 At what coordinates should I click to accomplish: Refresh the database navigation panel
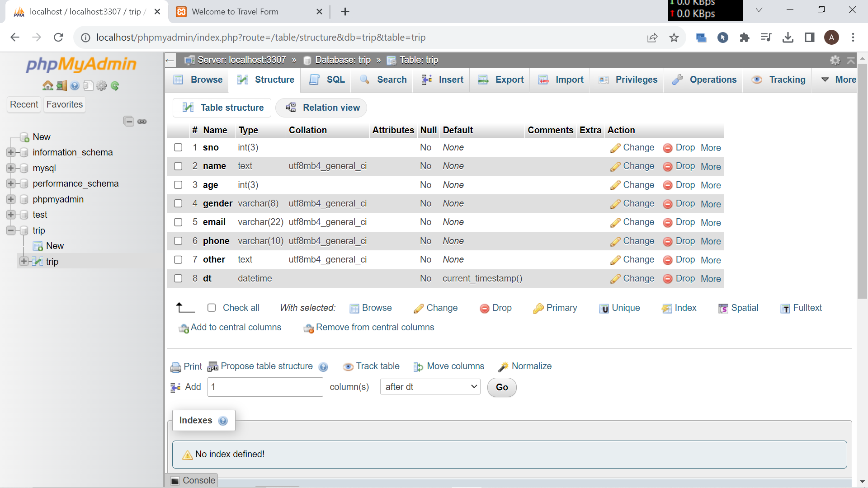coord(115,86)
